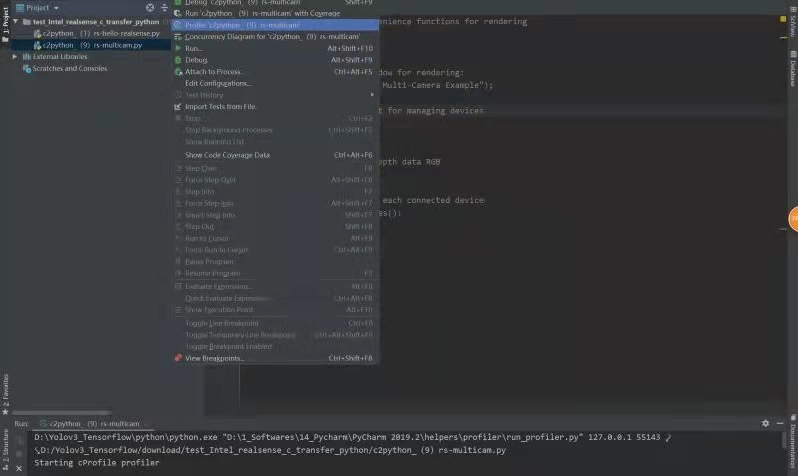This screenshot has width=798, height=476.
Task: Click the Profile 'c2python_ (9) rs-multicam' menu entry
Action: point(275,25)
